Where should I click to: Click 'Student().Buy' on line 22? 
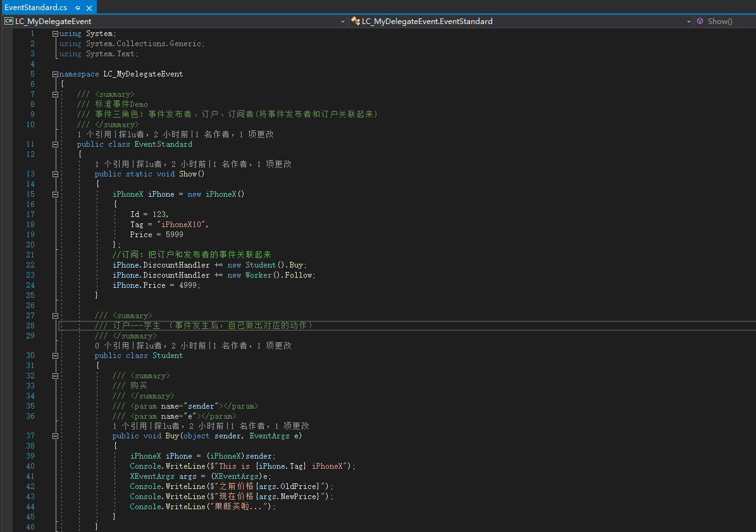pyautogui.click(x=275, y=265)
